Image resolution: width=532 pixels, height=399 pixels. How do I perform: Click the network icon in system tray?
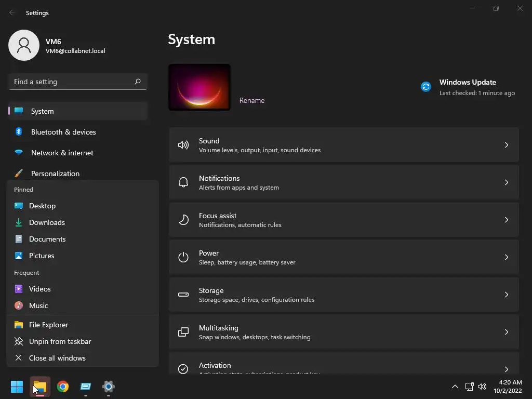tap(469, 387)
